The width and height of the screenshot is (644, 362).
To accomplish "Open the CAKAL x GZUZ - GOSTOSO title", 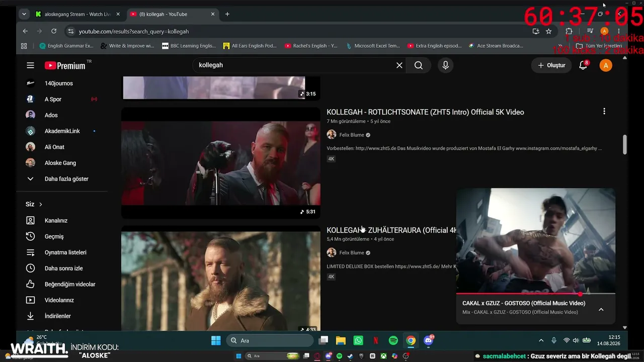I will coord(524,303).
